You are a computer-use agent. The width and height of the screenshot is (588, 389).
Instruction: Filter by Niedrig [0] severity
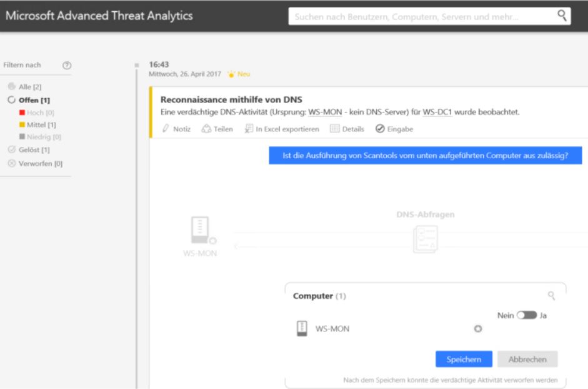click(x=40, y=137)
